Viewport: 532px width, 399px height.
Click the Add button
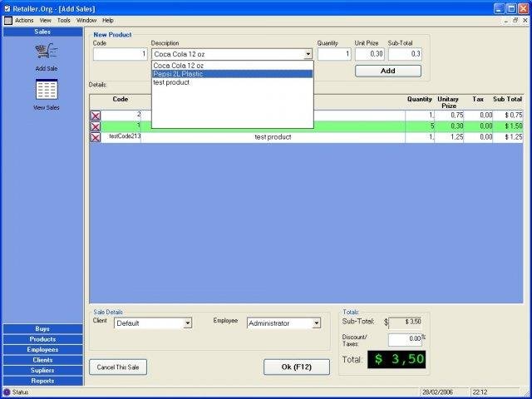[388, 71]
